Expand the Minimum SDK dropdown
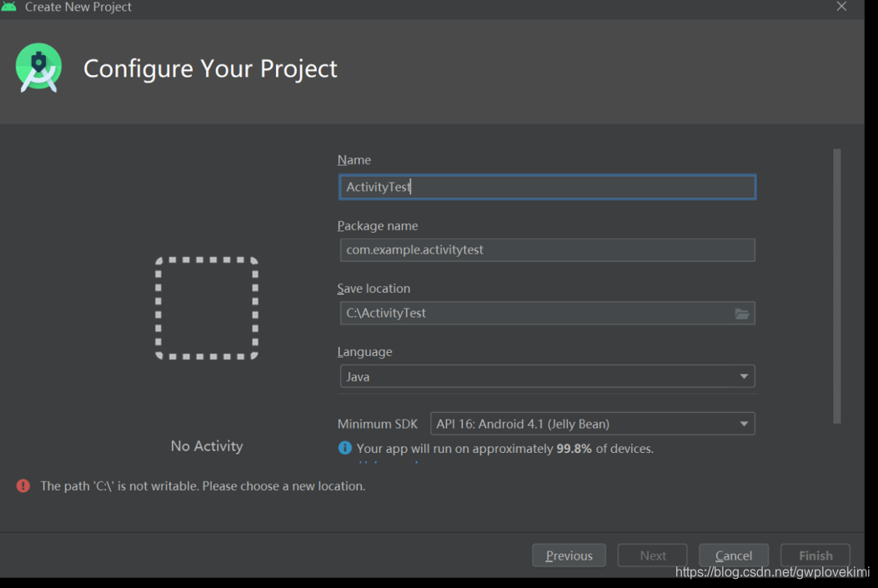The width and height of the screenshot is (878, 588). coord(593,424)
